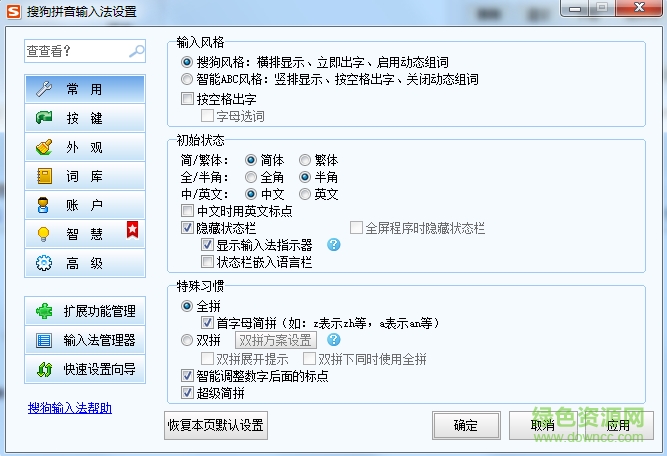Viewport: 667px width, 456px height.
Task: Open the 按键 settings tab
Action: click(85, 118)
